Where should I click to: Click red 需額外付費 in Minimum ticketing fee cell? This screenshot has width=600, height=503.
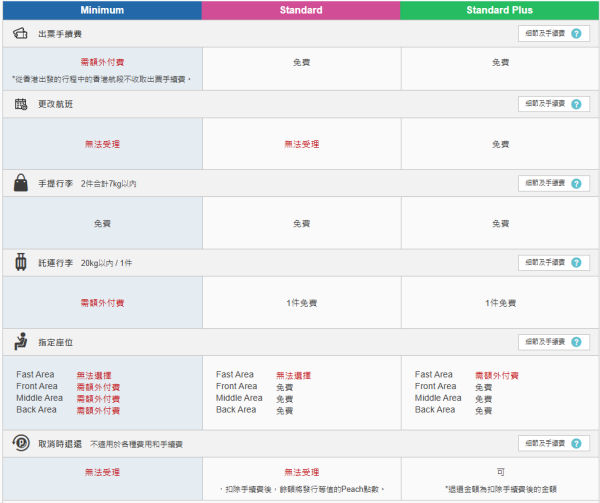coord(102,62)
